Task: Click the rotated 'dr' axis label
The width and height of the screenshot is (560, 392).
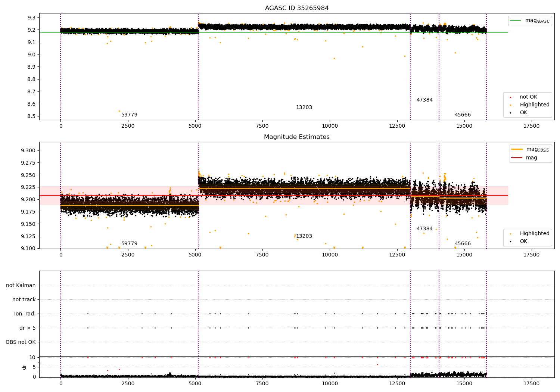Action: pos(24,367)
